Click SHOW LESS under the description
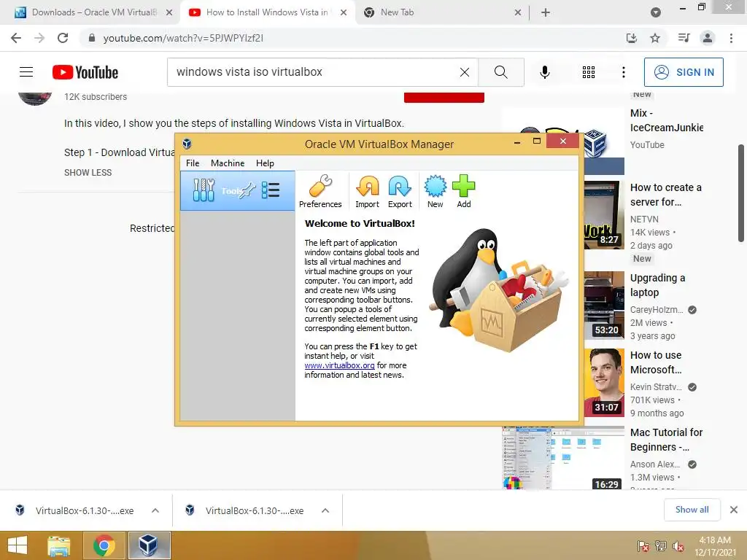Viewport: 747px width, 560px height. click(88, 172)
